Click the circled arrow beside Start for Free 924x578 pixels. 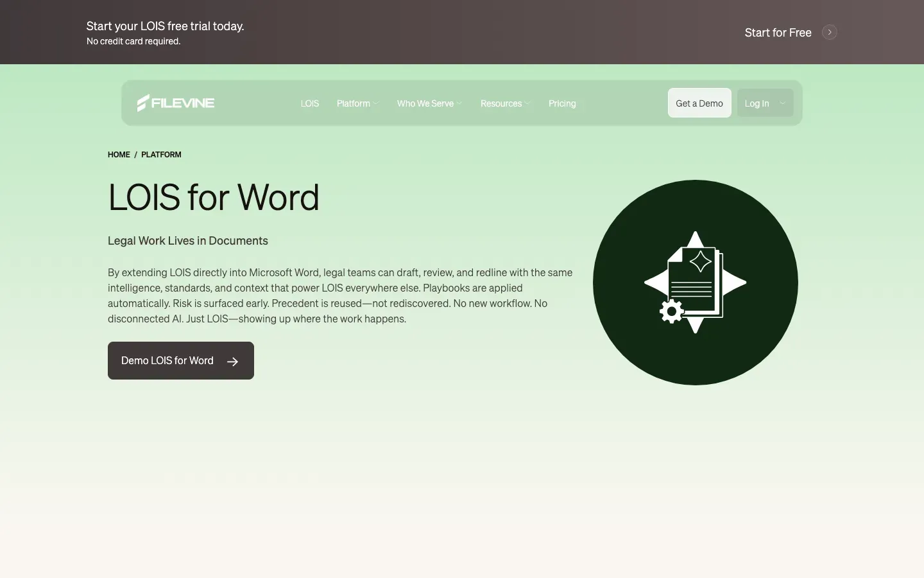pos(830,32)
